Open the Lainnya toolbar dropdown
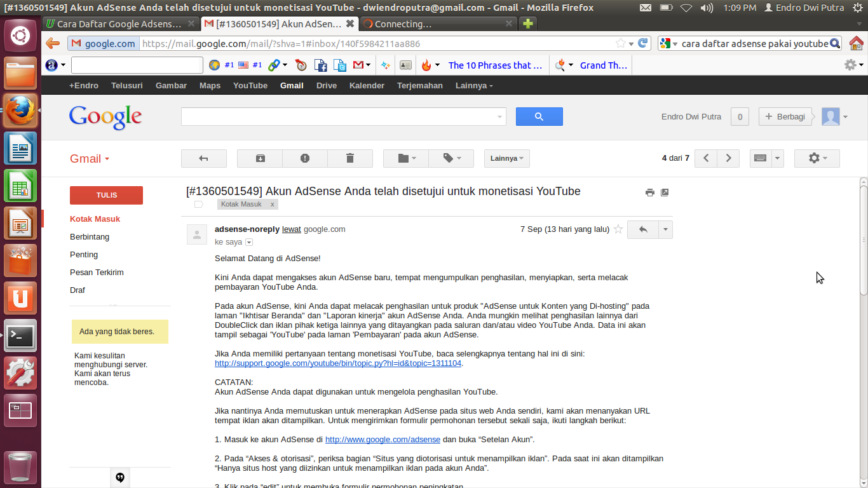The height and width of the screenshot is (488, 868). click(x=506, y=158)
